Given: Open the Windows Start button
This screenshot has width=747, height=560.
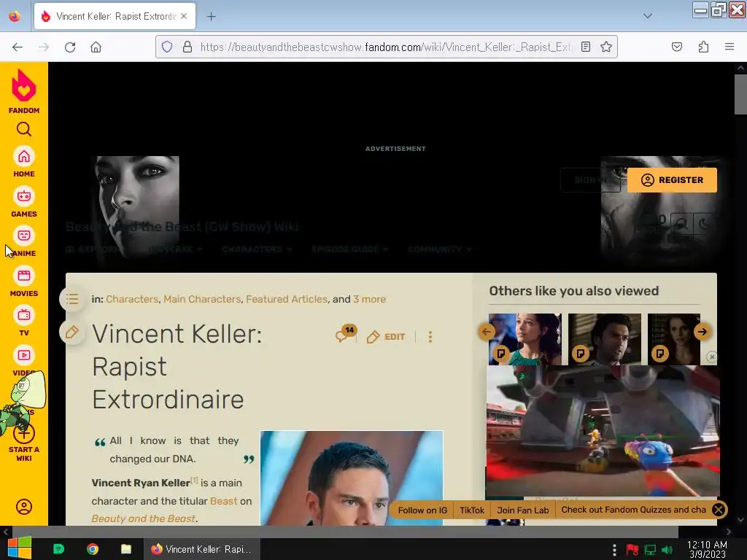Looking at the screenshot, I should pyautogui.click(x=20, y=548).
